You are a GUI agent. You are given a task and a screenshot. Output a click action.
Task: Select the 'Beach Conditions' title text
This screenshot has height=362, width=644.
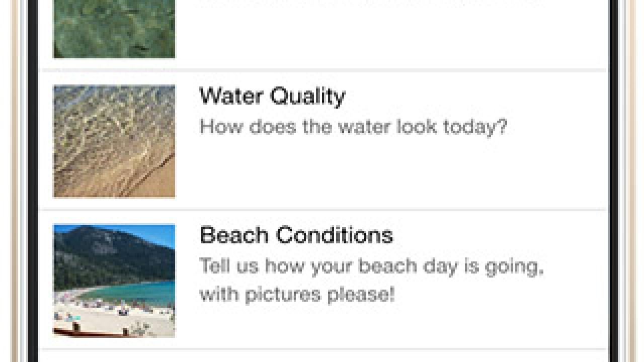[x=297, y=235]
